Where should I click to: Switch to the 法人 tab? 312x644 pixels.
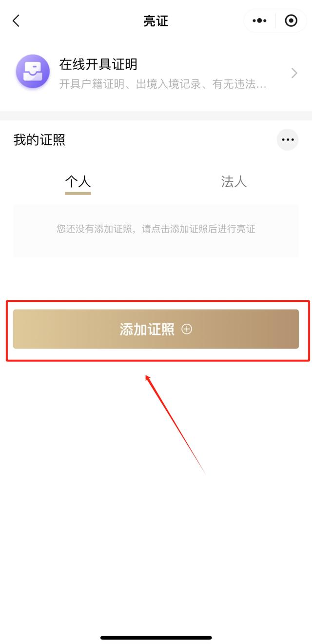[234, 182]
